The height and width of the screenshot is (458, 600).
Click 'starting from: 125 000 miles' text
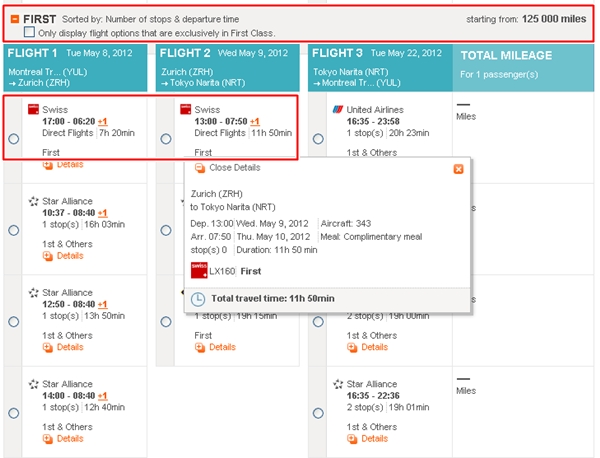coord(526,19)
